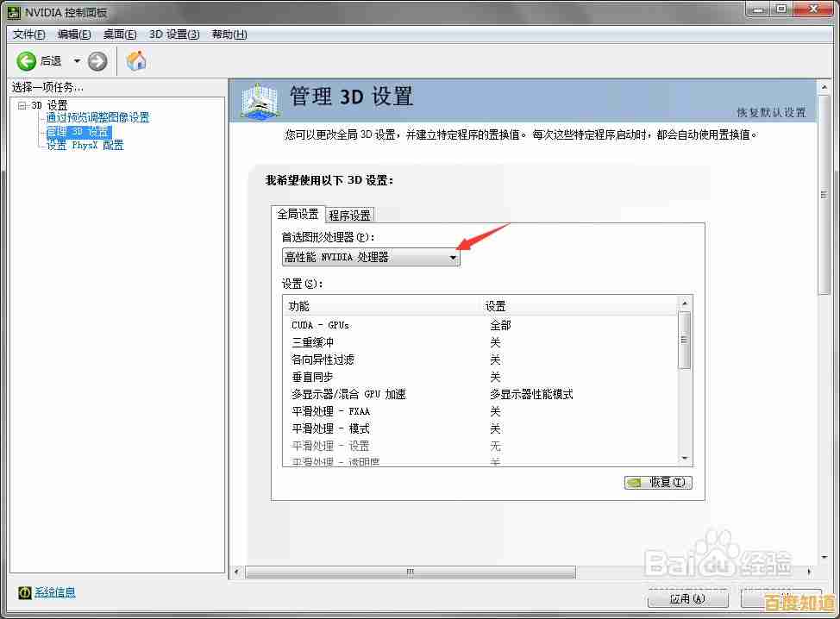Click the green 后退 (back) navigation icon
The width and height of the screenshot is (840, 619).
(27, 61)
